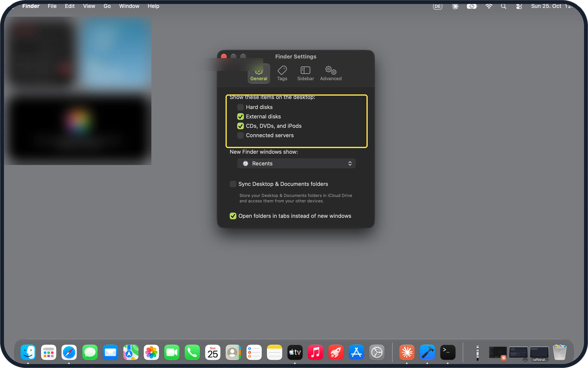Launch Safari from the Dock
This screenshot has width=588, height=368.
pyautogui.click(x=69, y=352)
